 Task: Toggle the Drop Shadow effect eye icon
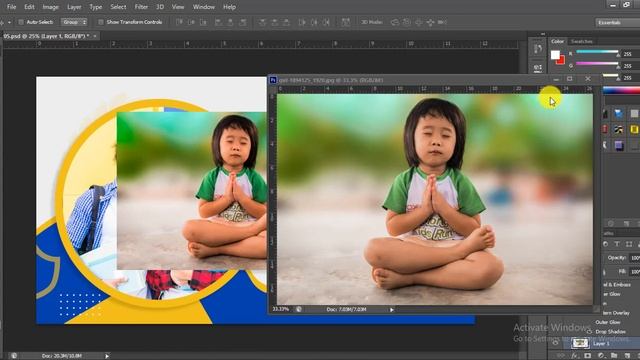coord(589,332)
